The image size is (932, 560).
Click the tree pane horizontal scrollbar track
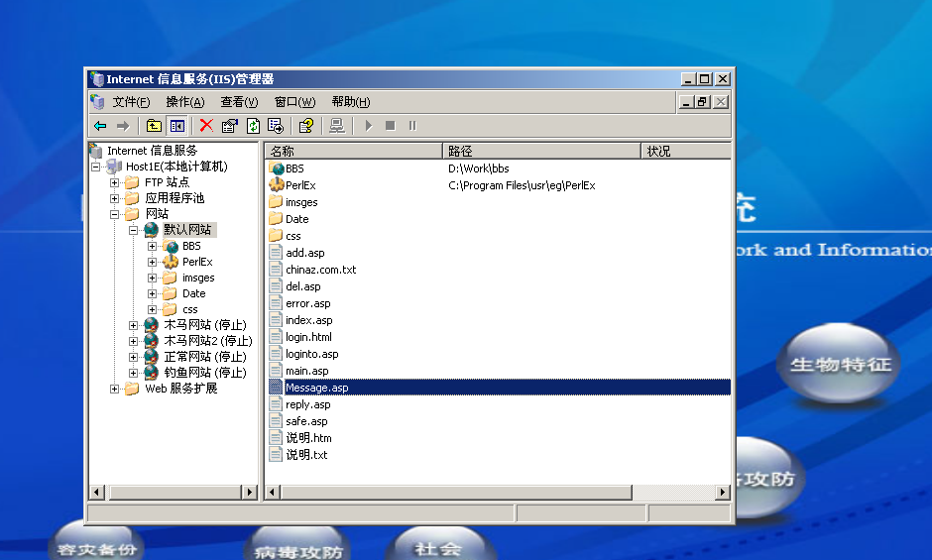pos(175,493)
